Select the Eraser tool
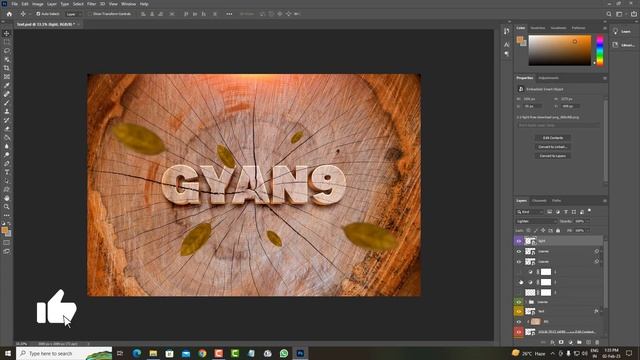The height and width of the screenshot is (360, 640). pyautogui.click(x=7, y=129)
